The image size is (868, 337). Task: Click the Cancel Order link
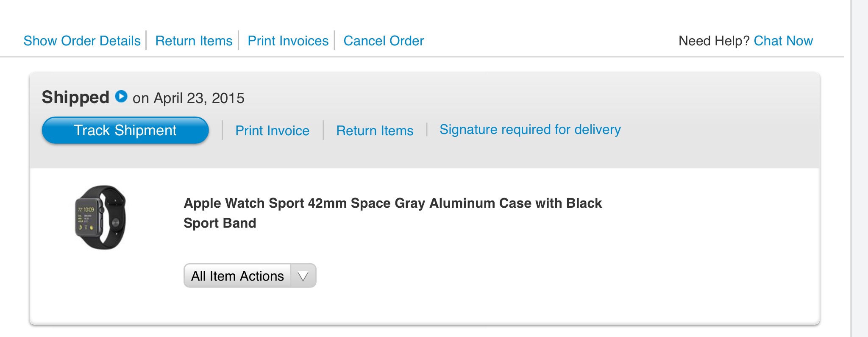click(384, 41)
